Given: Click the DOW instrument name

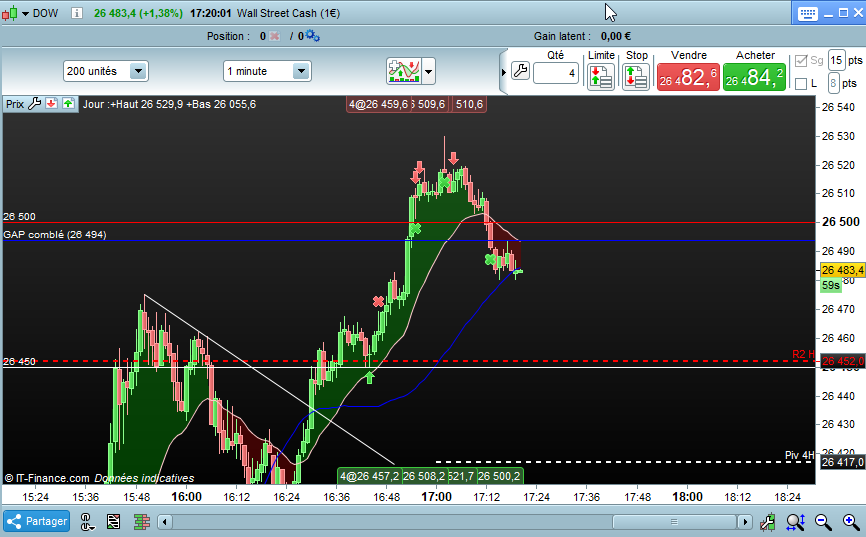Looking at the screenshot, I should [45, 13].
